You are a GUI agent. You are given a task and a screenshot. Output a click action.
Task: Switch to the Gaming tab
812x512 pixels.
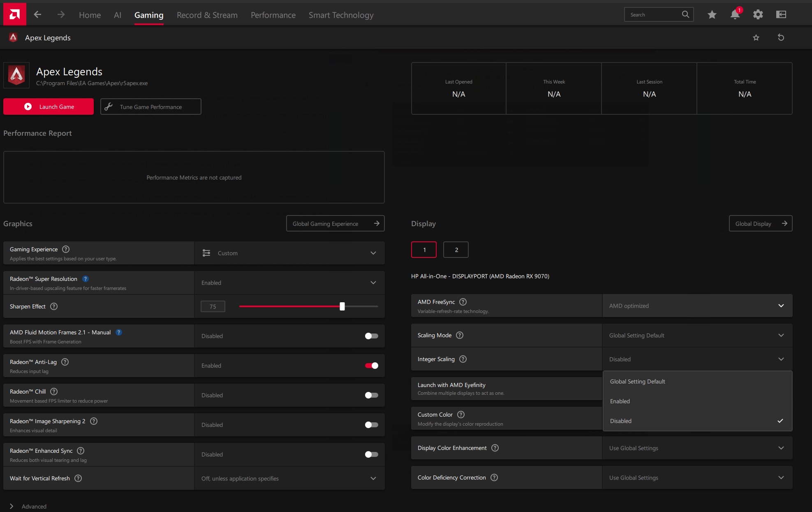pyautogui.click(x=149, y=15)
